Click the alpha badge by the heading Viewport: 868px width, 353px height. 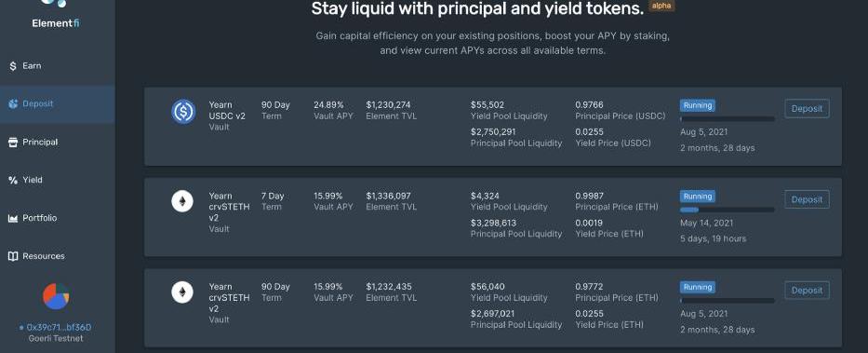(661, 7)
